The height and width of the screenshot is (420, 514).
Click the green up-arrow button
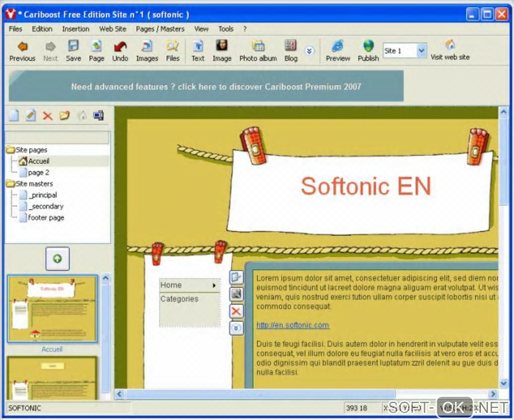[x=57, y=259]
